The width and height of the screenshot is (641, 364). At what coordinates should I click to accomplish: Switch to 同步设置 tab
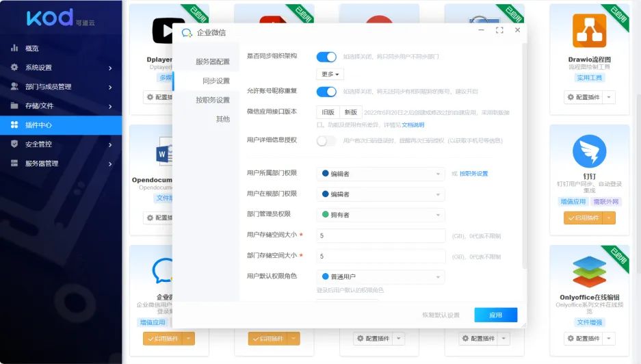[206, 81]
